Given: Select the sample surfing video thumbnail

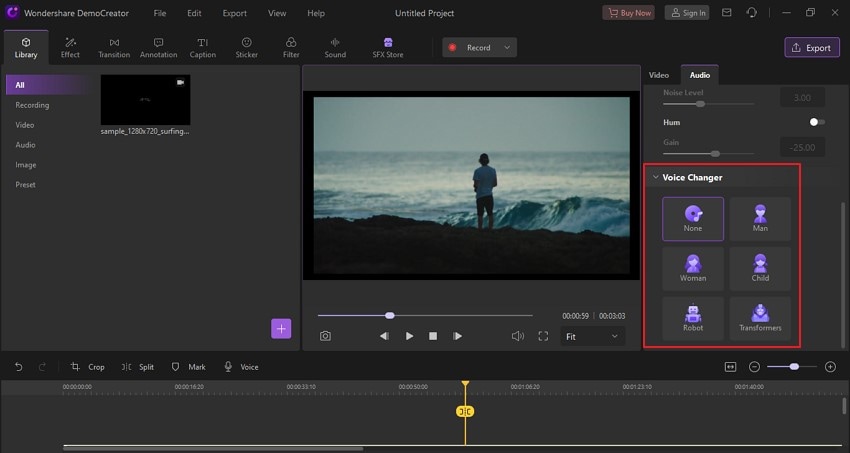Looking at the screenshot, I should (x=145, y=99).
